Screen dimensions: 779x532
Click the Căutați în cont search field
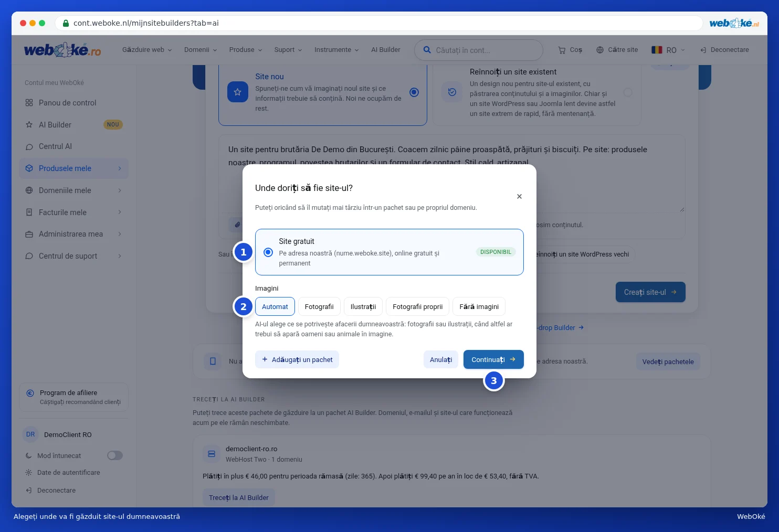click(x=479, y=50)
